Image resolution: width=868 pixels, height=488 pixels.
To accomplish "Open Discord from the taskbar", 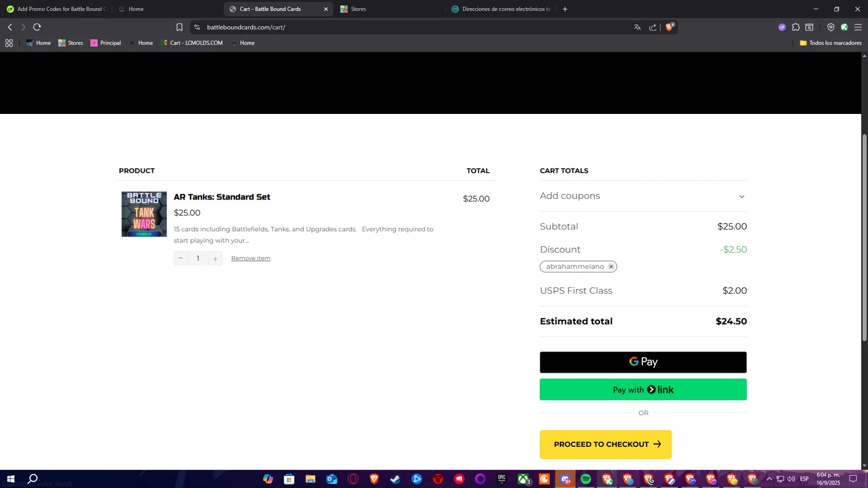I will pos(565,479).
